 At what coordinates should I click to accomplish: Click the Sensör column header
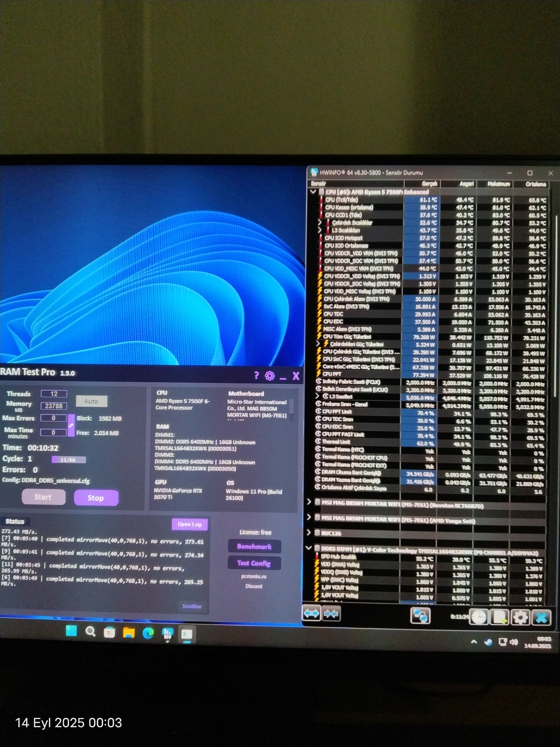(356, 184)
